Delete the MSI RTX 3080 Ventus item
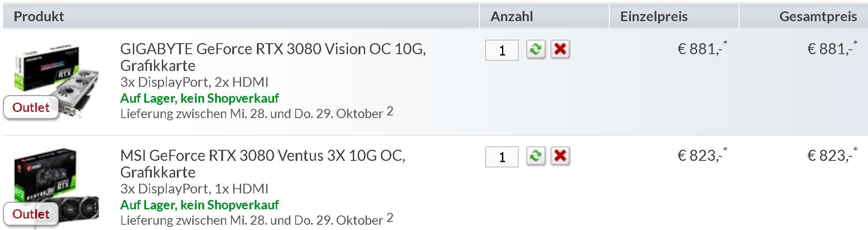868x230 pixels. pos(560,156)
